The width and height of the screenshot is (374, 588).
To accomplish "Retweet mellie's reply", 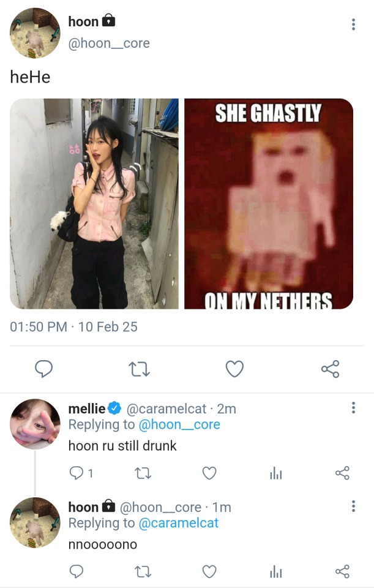I will coord(141,473).
